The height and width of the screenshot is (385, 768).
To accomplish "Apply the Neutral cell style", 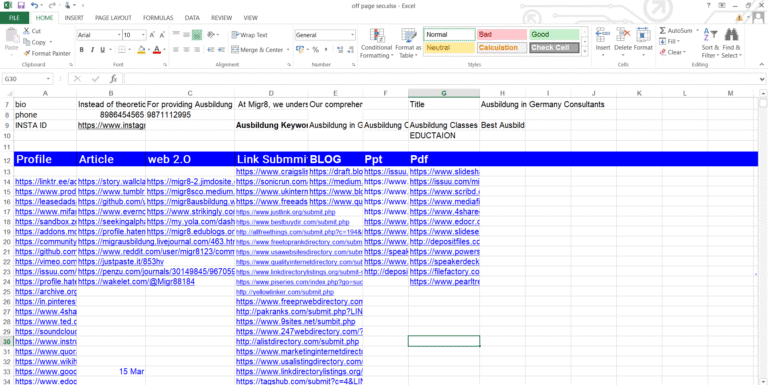I will [450, 48].
